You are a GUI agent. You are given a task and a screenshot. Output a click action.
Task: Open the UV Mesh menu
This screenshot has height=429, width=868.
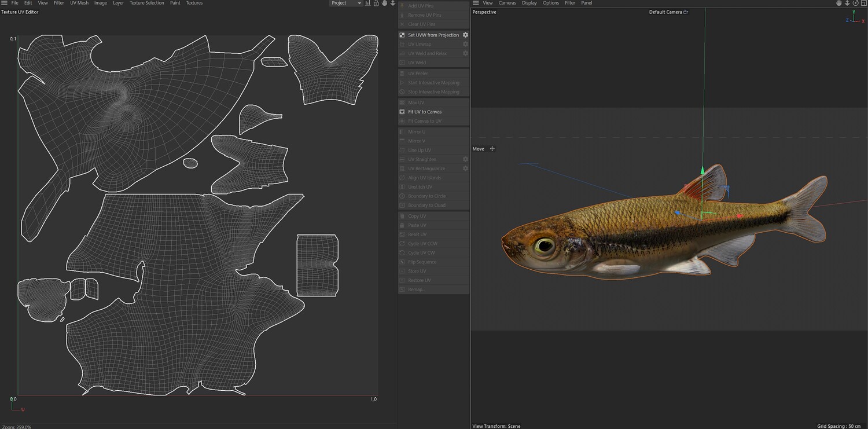pos(79,3)
